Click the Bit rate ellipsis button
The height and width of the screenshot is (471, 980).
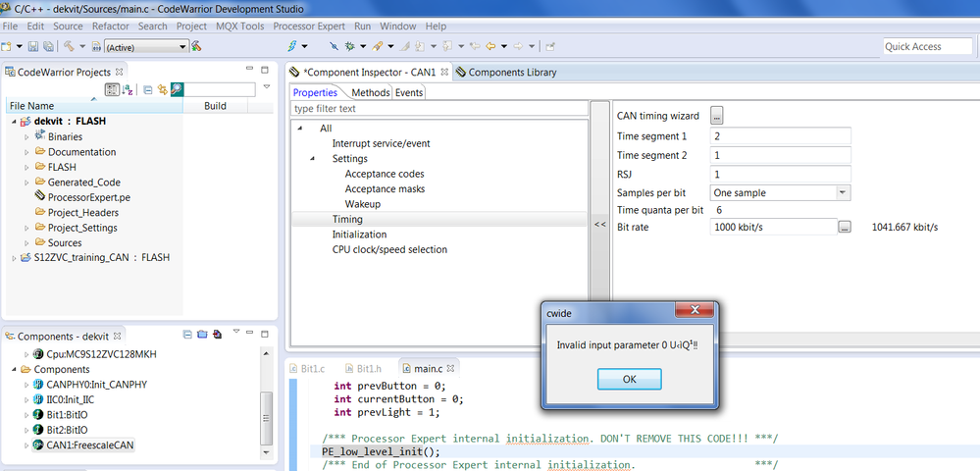pos(845,227)
